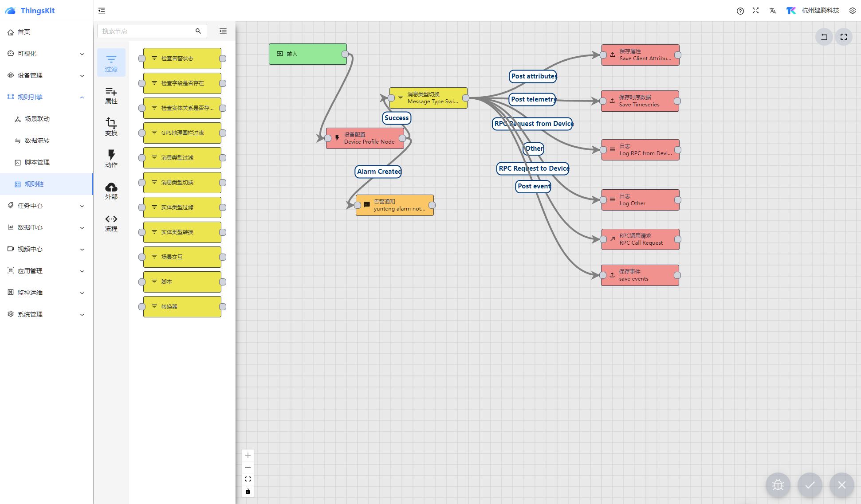Toggle the canvas lock control

pyautogui.click(x=248, y=491)
